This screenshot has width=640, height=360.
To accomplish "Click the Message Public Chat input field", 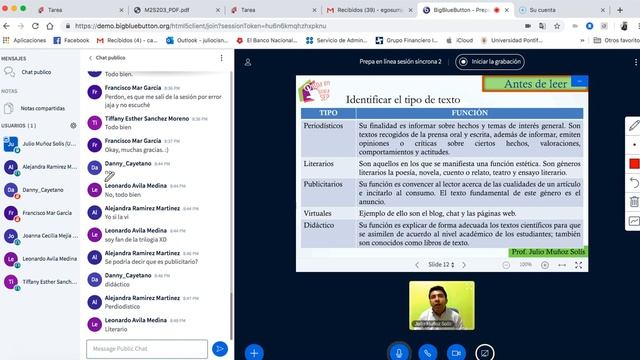I will click(147, 349).
